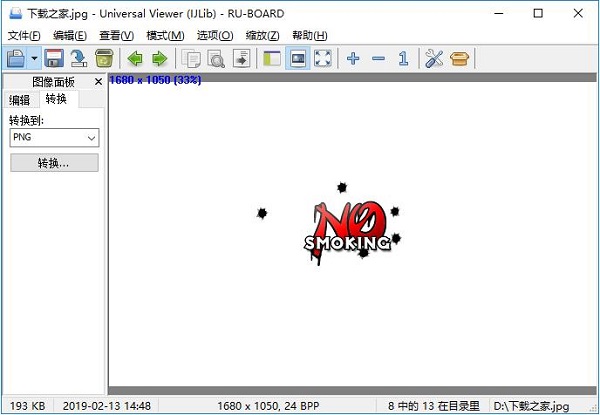600x415 pixels.
Task: Zoom in with the plus icon
Action: point(353,59)
